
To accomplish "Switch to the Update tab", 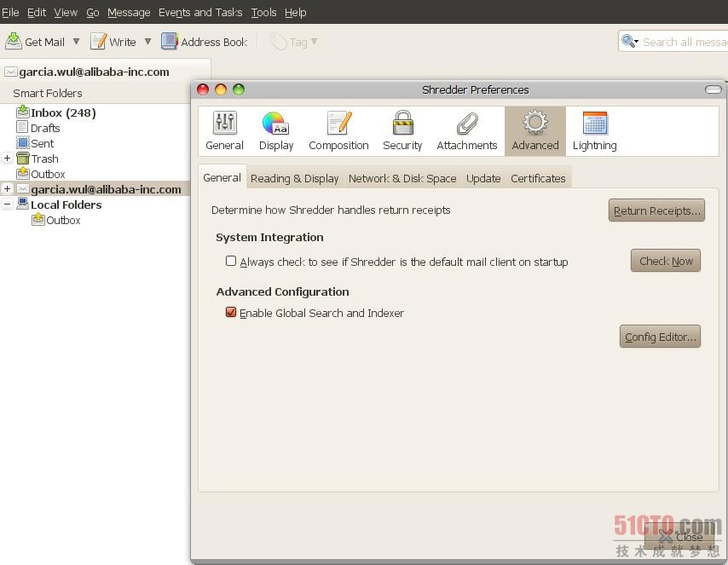I will [x=483, y=178].
